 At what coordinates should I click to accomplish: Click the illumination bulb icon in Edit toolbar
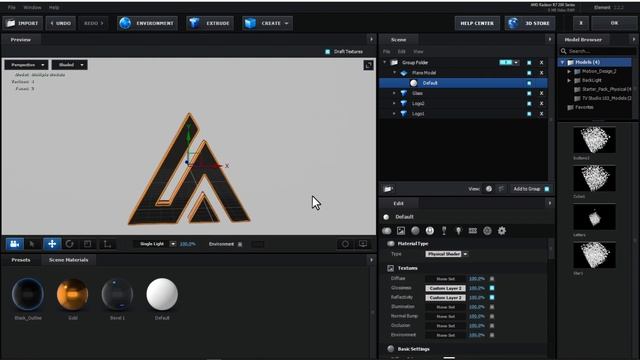coord(458,231)
